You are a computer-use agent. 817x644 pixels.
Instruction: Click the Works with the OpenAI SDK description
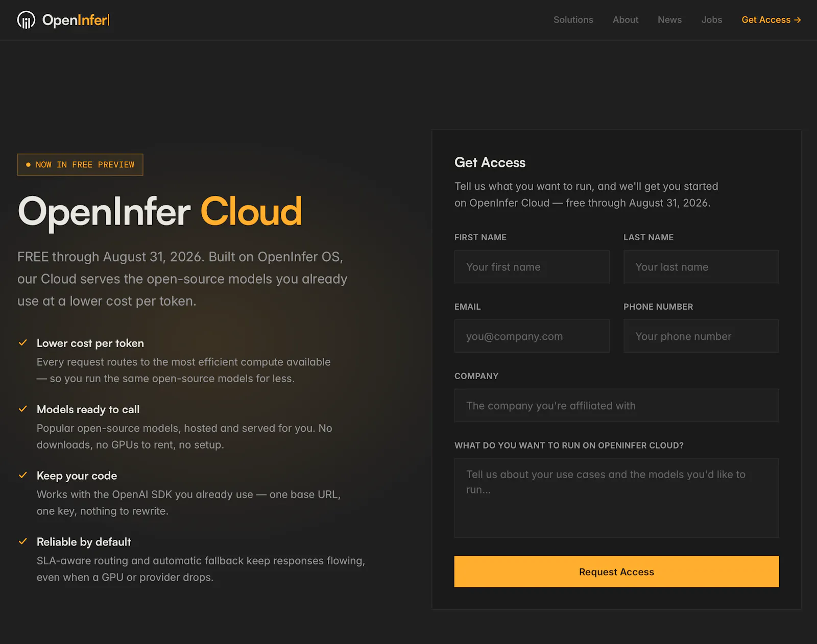click(188, 503)
